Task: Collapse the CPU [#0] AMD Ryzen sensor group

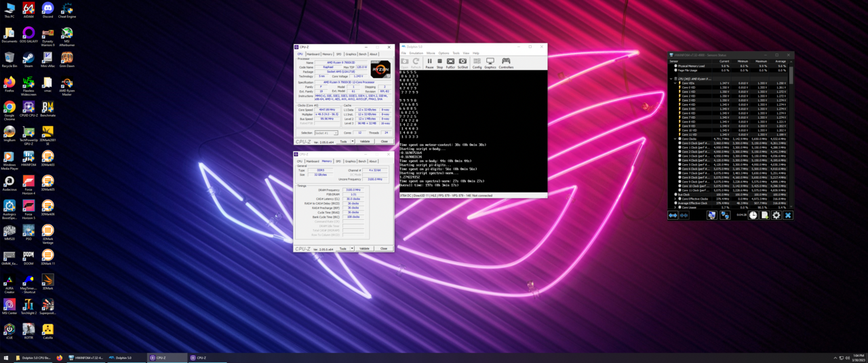Action: coord(671,79)
